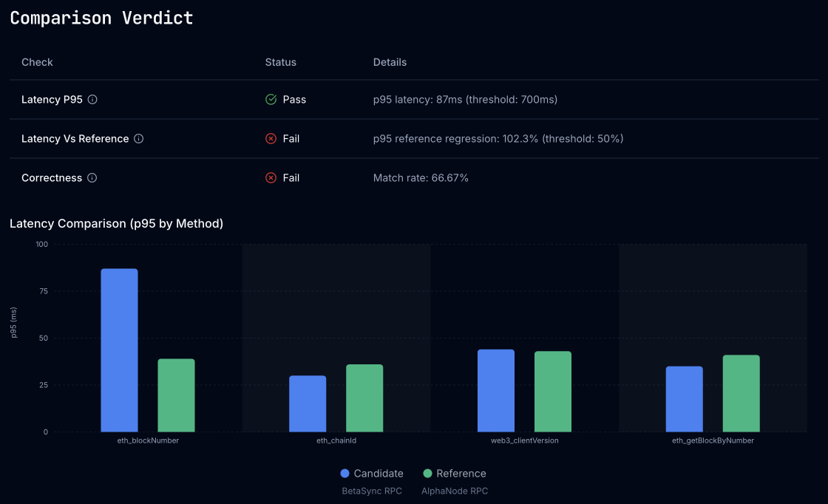Click the Details column header

click(x=390, y=62)
